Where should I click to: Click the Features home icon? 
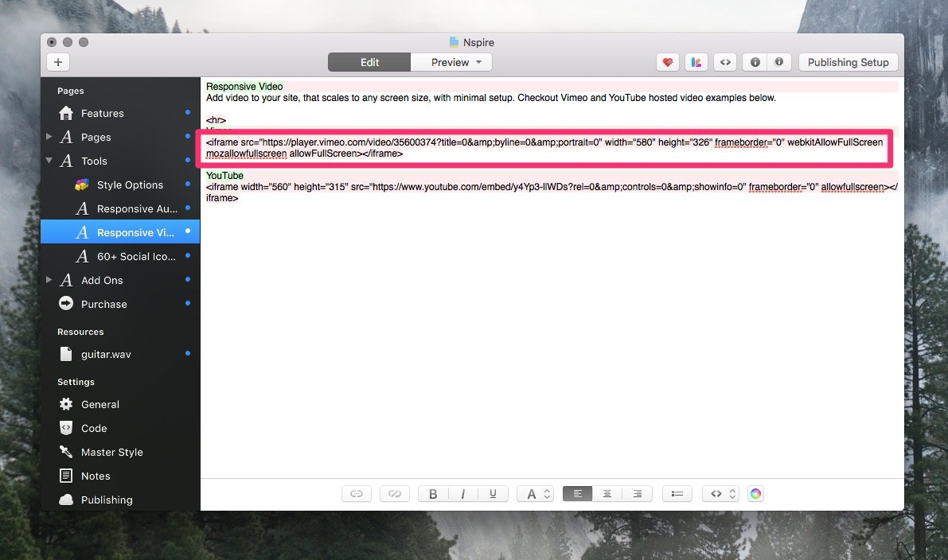(66, 113)
